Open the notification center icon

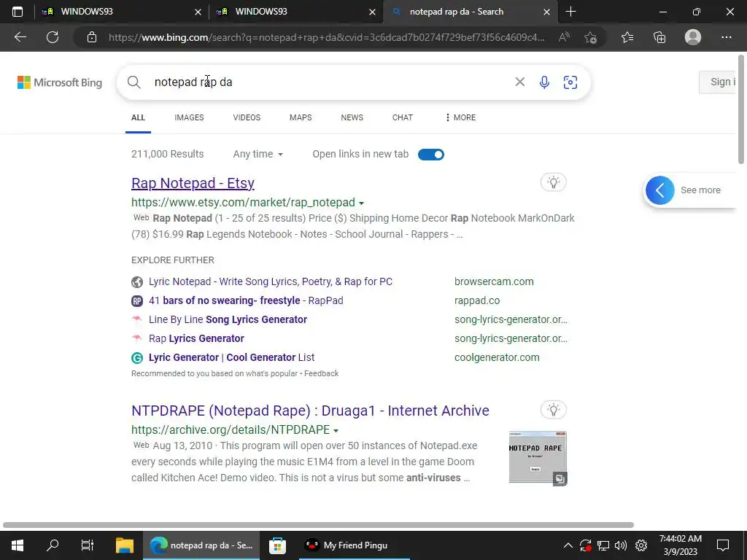[723, 545]
